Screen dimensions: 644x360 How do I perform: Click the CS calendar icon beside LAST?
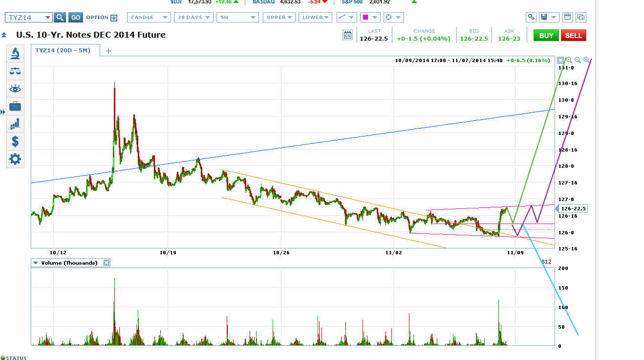[x=348, y=35]
